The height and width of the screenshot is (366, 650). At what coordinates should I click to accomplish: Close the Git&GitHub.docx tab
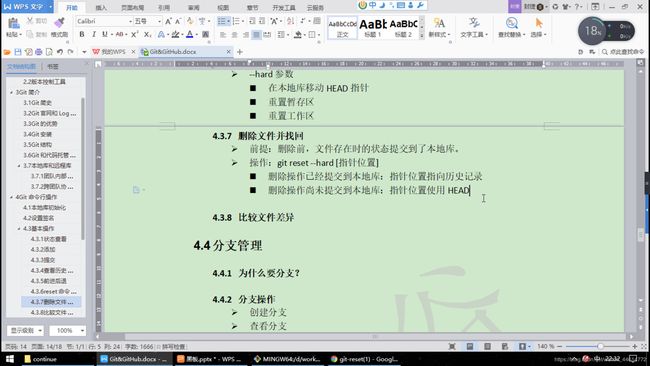click(x=228, y=52)
